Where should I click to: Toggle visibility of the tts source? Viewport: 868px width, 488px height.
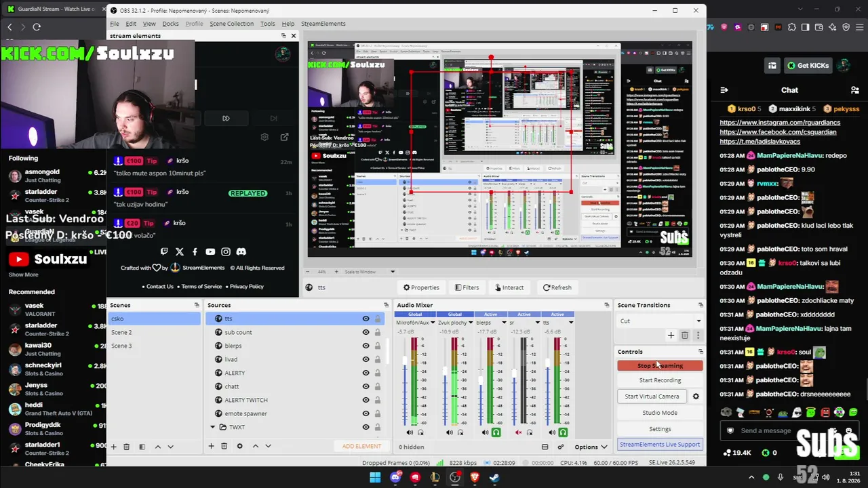(366, 319)
